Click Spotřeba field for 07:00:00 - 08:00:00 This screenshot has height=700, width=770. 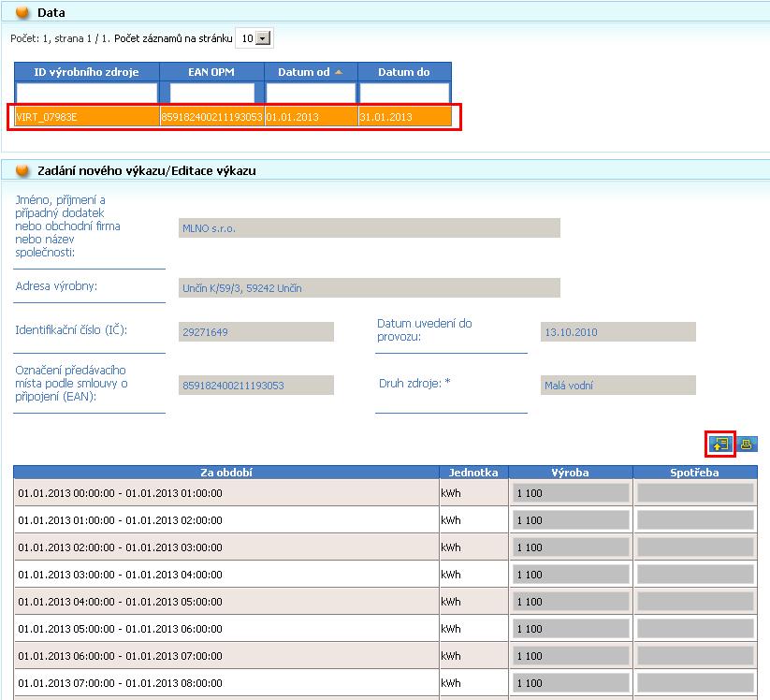(695, 683)
